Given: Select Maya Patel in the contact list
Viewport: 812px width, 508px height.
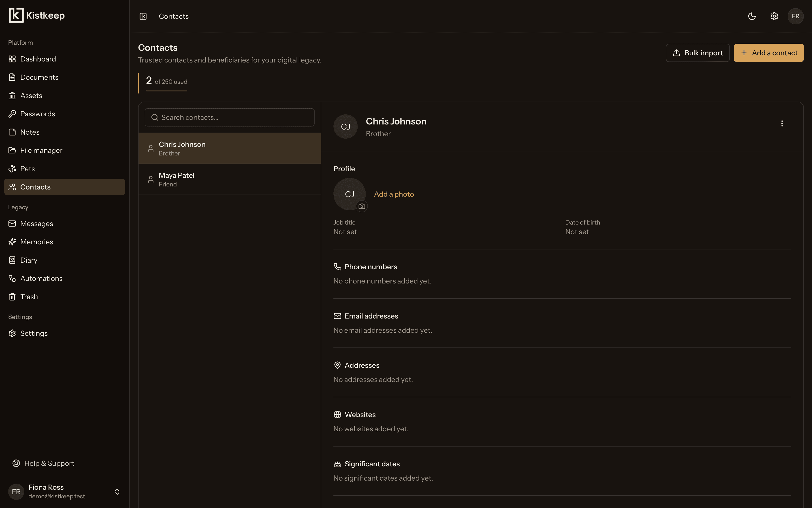Looking at the screenshot, I should 229,179.
